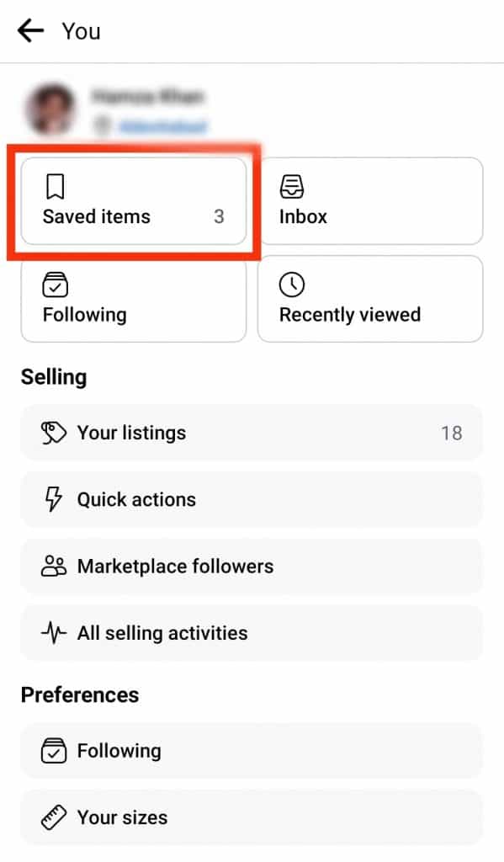
Task: Click the clock icon beside Recently viewed
Action: pos(292,285)
